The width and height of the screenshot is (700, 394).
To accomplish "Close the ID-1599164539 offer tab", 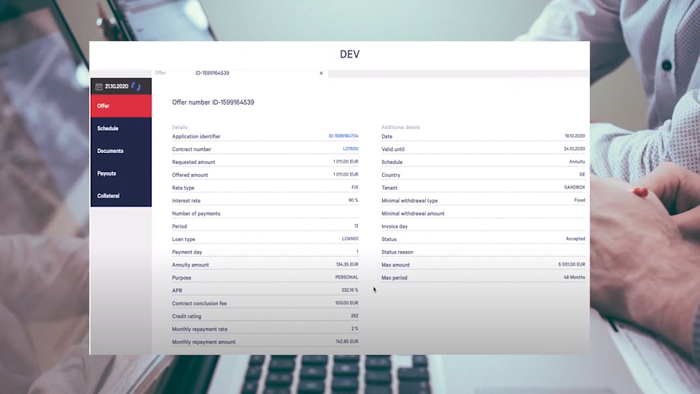I will pos(321,73).
